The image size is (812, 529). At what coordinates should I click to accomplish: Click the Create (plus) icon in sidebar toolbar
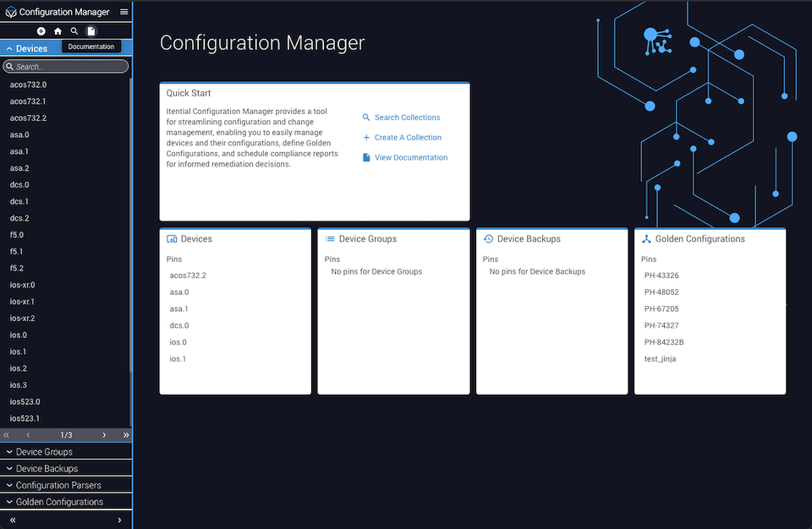41,31
